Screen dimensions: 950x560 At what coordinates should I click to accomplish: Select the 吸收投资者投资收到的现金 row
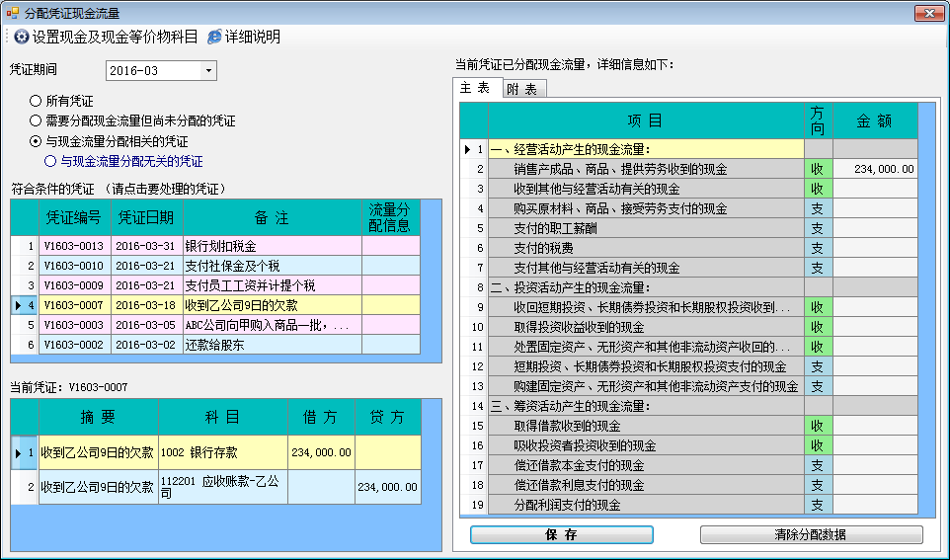coord(689,445)
